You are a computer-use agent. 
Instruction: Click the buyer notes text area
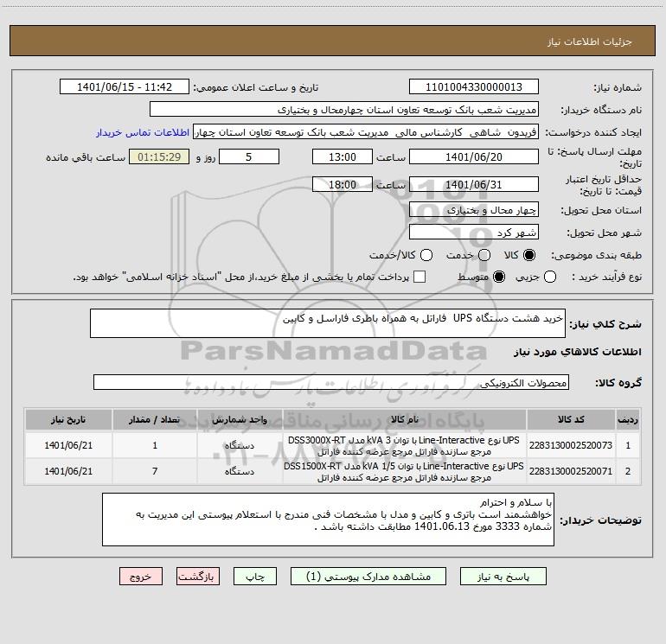pyautogui.click(x=328, y=520)
